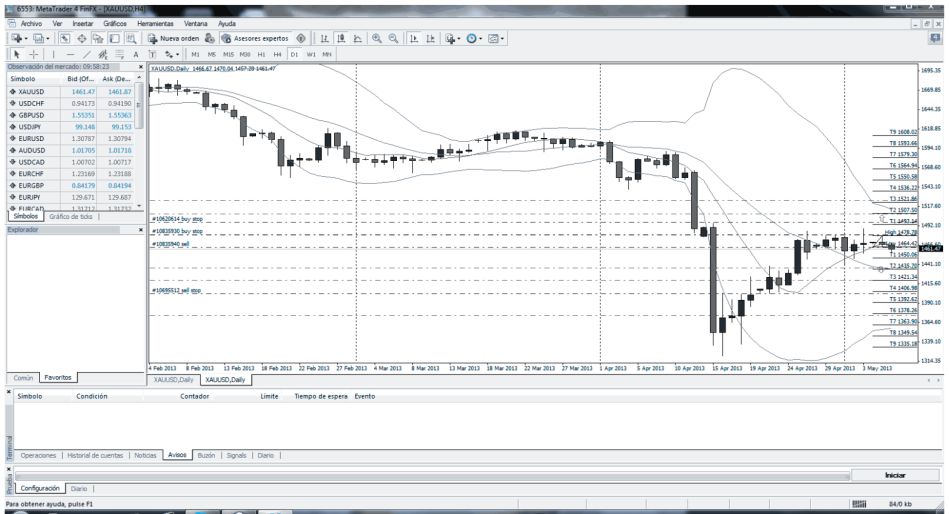Zoom in on the chart
Screen dimensions: 949x514
coord(376,37)
